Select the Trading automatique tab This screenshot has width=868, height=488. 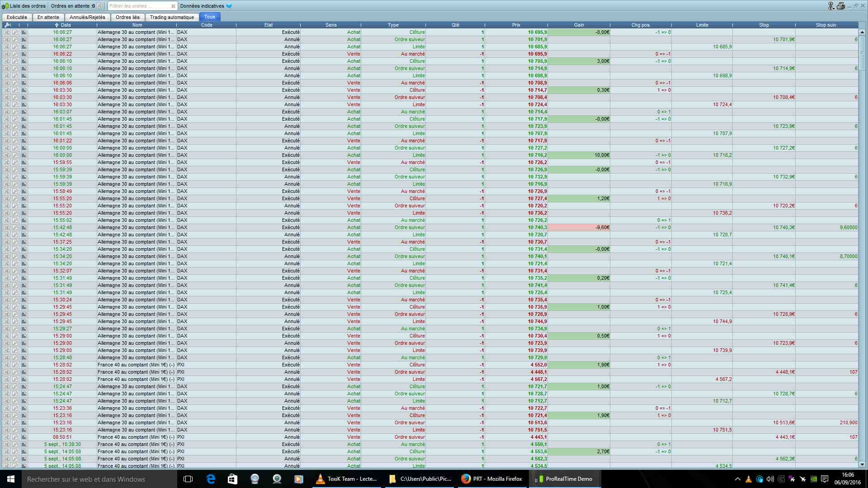click(172, 17)
